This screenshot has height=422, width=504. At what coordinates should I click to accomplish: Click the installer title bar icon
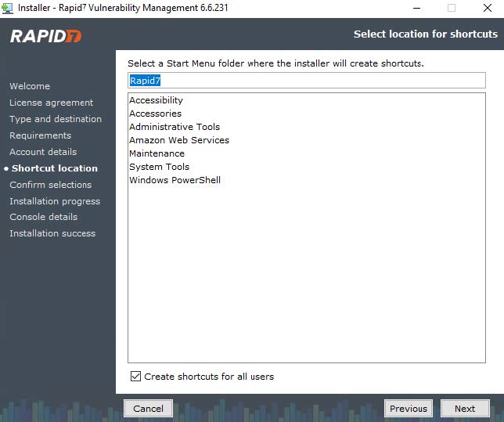coord(7,8)
